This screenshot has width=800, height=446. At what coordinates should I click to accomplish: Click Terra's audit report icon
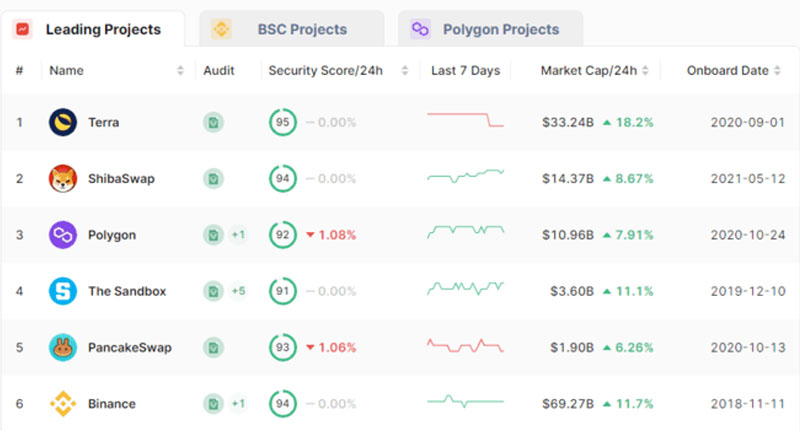213,122
